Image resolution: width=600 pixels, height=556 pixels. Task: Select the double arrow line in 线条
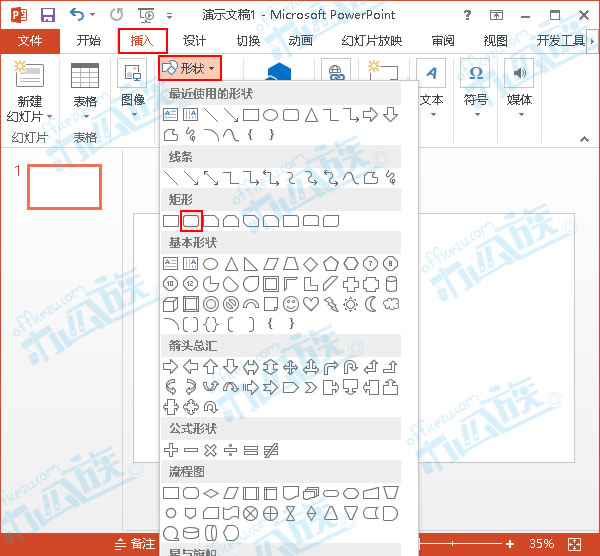point(211,178)
